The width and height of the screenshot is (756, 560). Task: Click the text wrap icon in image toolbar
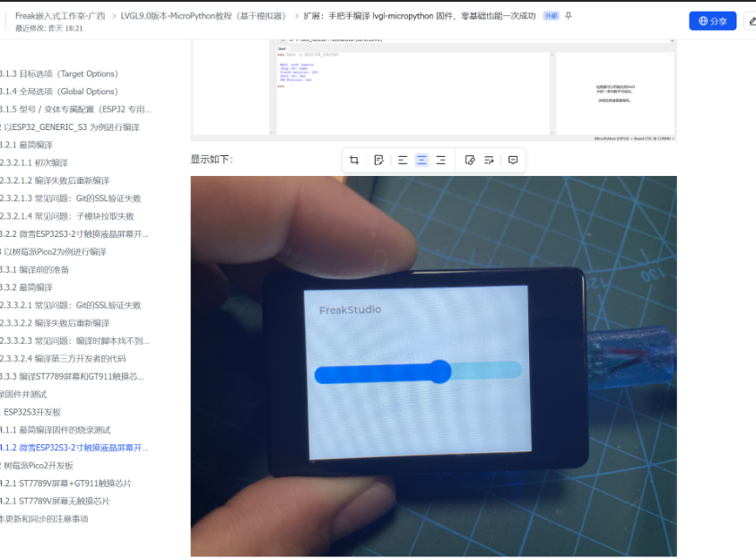click(490, 160)
